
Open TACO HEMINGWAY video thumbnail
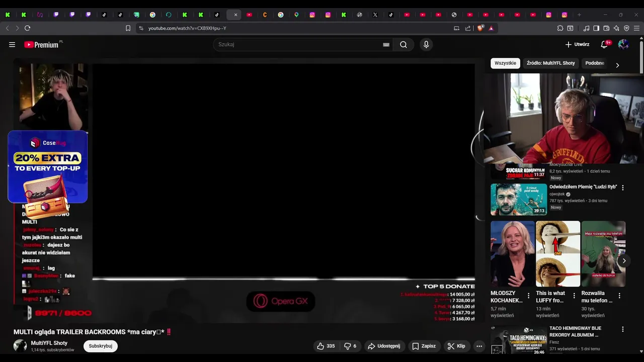(x=519, y=340)
